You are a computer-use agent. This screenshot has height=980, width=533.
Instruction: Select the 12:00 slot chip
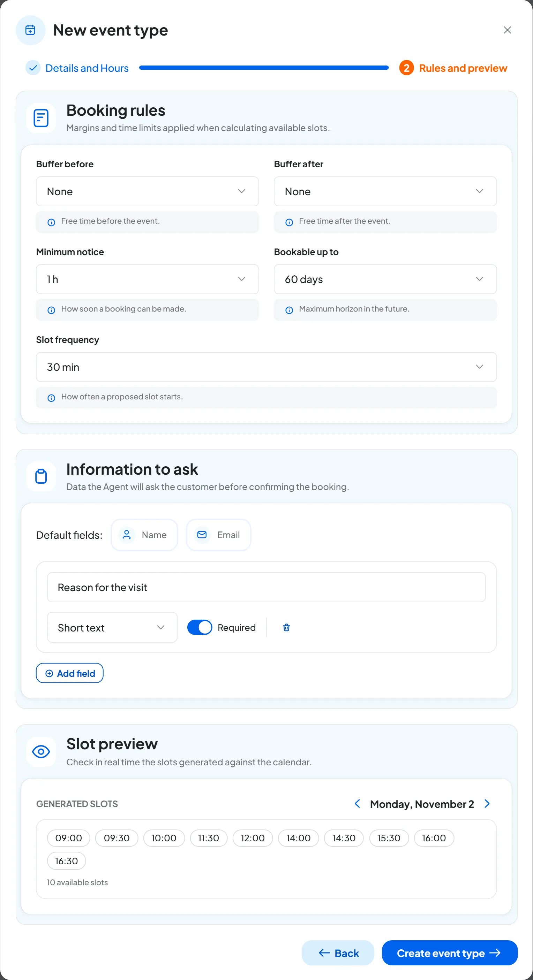point(253,838)
